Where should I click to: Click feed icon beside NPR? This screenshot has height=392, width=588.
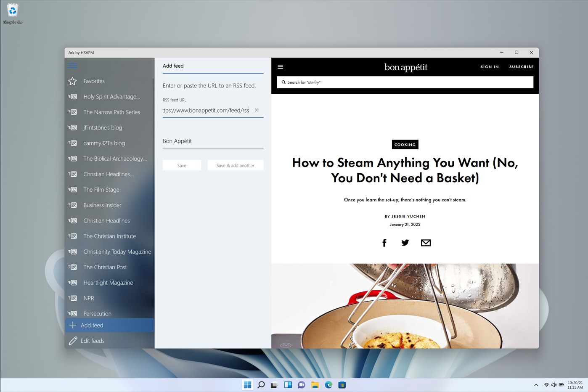[72, 298]
